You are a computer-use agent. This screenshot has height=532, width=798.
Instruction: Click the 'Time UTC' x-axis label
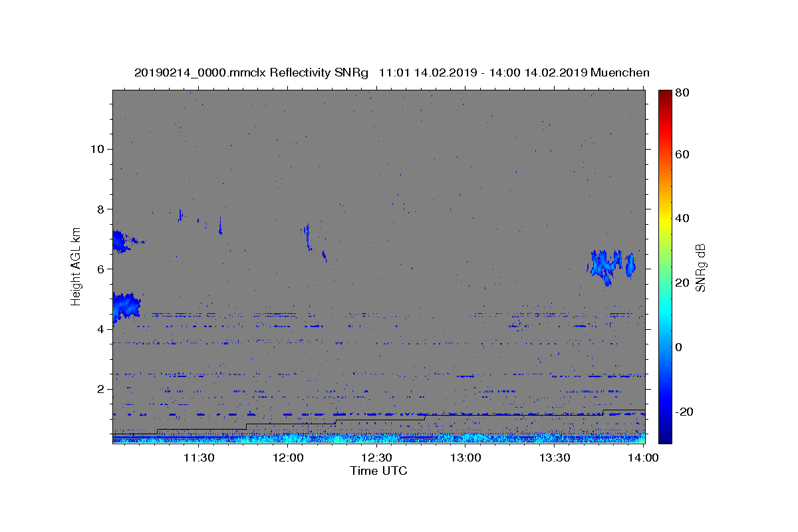click(378, 471)
